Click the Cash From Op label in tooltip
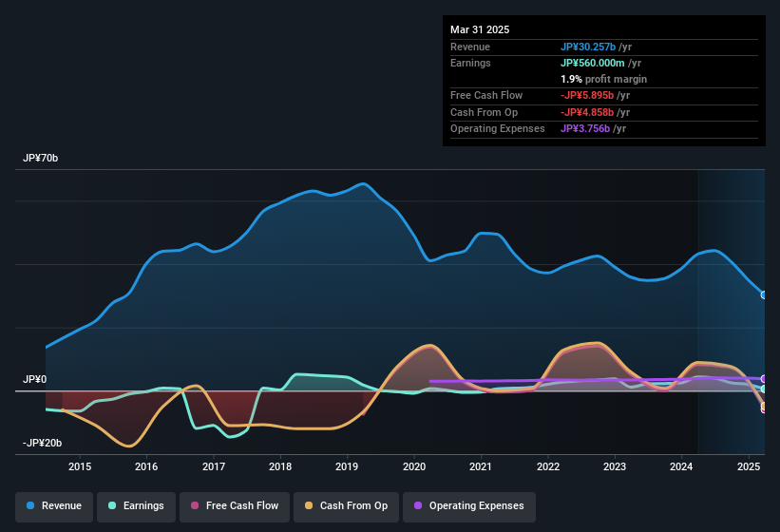 (484, 112)
